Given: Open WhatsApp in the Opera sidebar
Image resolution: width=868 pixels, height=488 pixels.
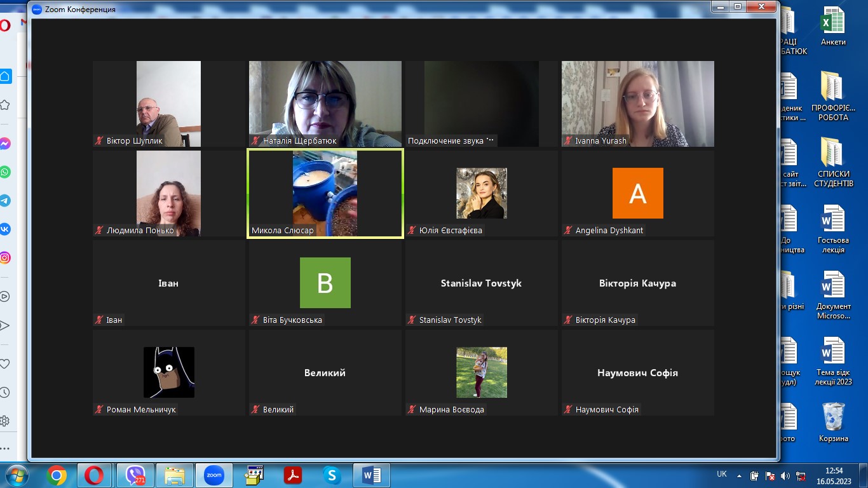Looking at the screenshot, I should (5, 172).
